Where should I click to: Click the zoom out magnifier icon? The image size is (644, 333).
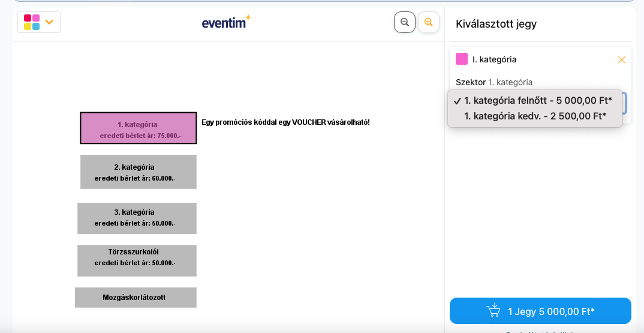tap(405, 22)
